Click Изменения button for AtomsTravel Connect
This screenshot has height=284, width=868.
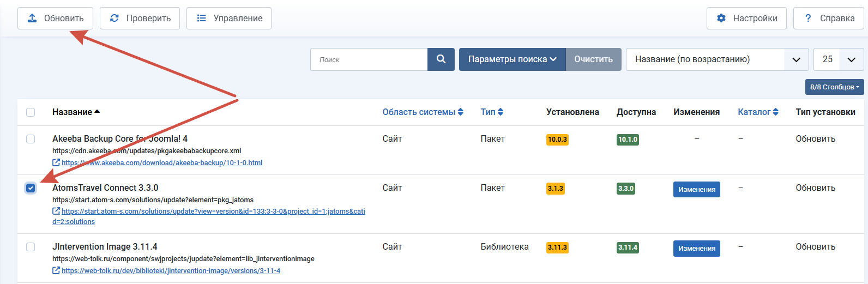coord(696,189)
